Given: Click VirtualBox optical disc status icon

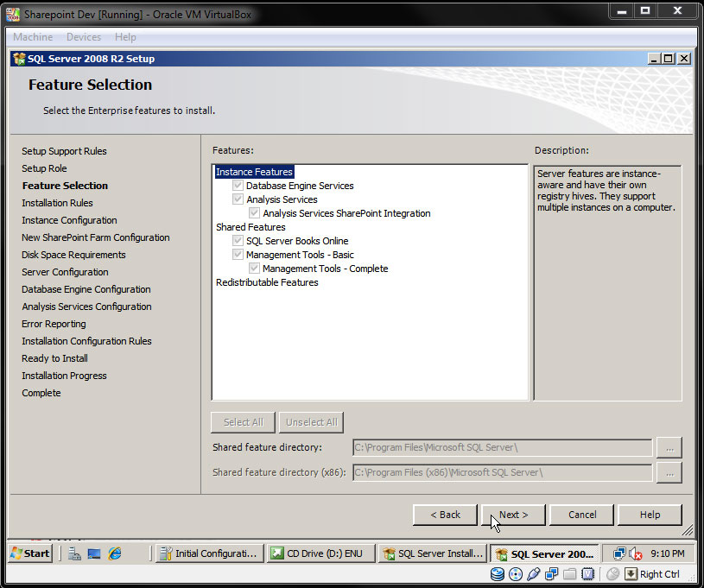Looking at the screenshot, I should (516, 574).
